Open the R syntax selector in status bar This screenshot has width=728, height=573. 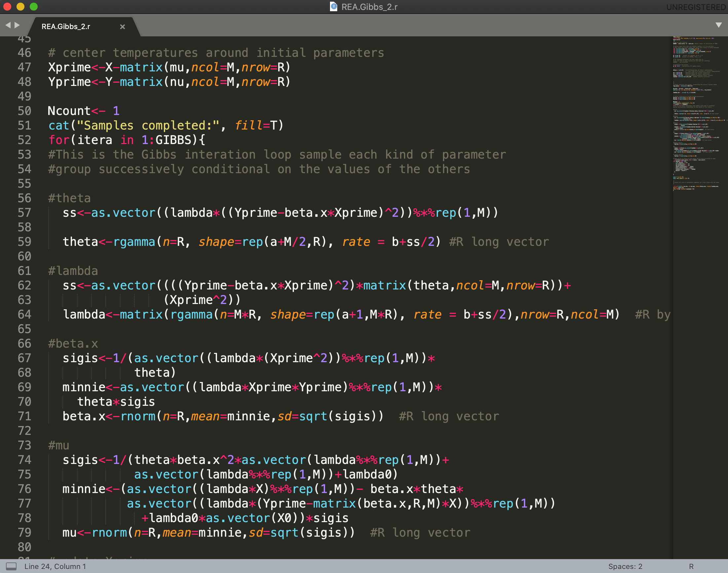pyautogui.click(x=691, y=566)
